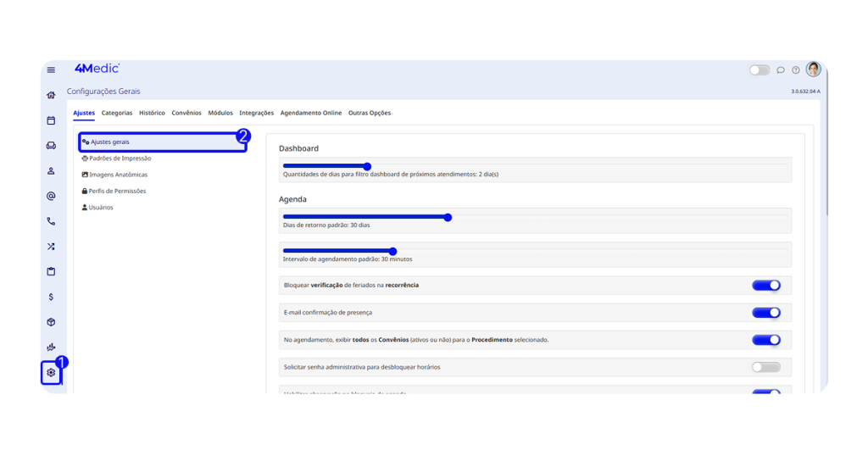Click the Agenda section heading
Image resolution: width=868 pixels, height=456 pixels.
292,199
